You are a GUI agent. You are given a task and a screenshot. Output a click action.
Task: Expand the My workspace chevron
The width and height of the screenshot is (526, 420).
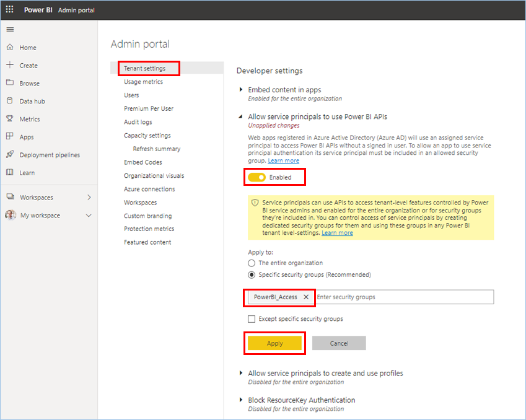point(89,216)
